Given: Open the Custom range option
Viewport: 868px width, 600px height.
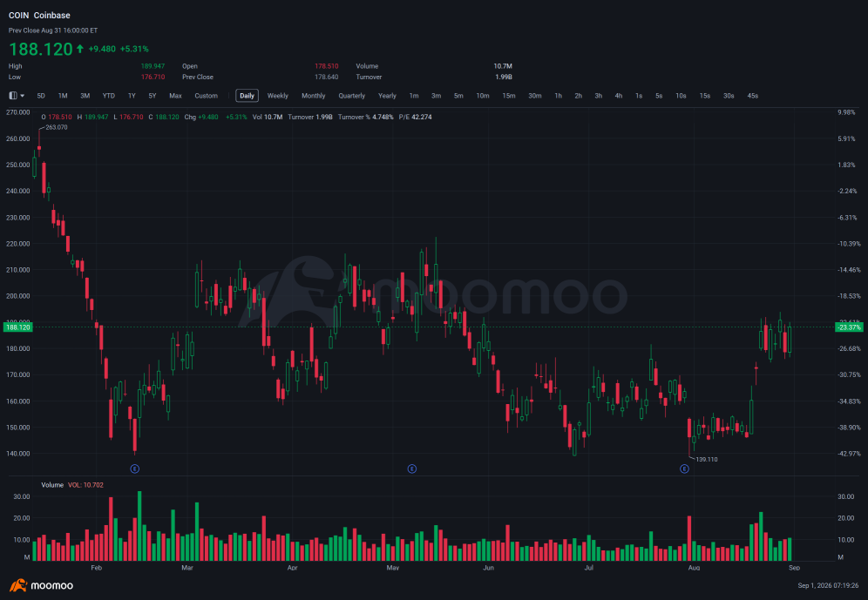Looking at the screenshot, I should 206,96.
